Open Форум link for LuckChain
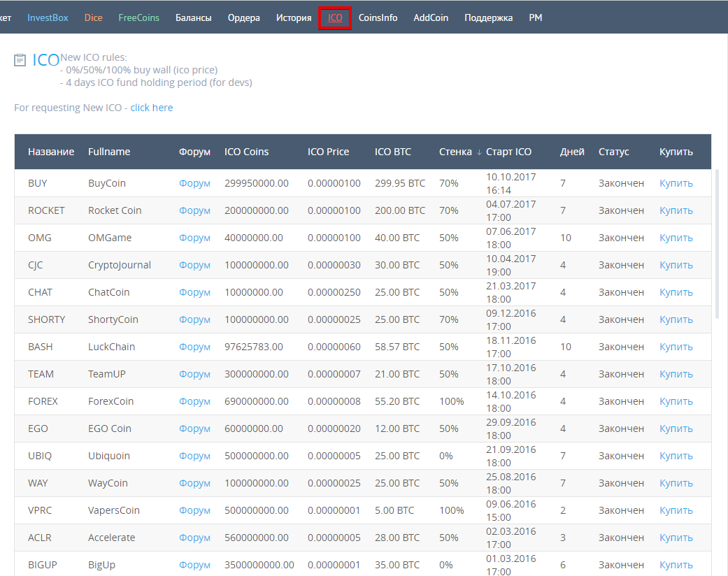This screenshot has height=576, width=728. [194, 347]
